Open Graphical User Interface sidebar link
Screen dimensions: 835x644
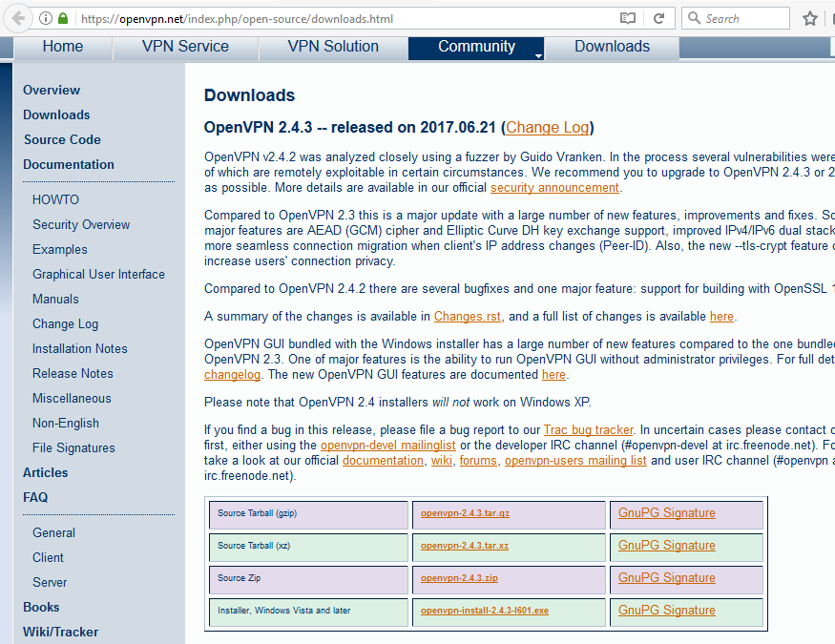pyautogui.click(x=98, y=274)
